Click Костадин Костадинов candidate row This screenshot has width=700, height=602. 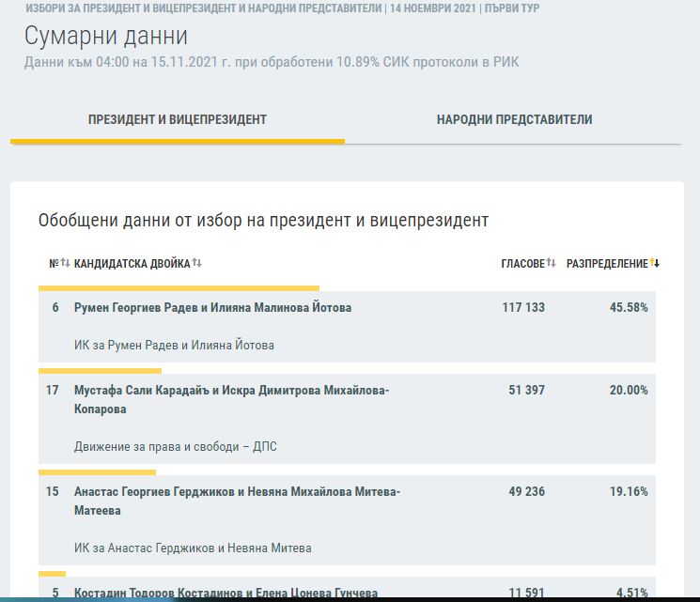click(x=226, y=593)
